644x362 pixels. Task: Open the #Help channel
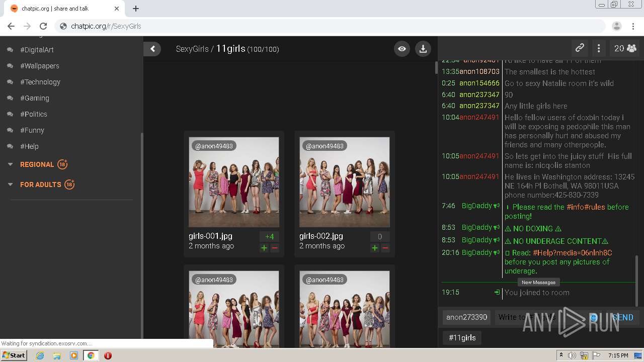tap(29, 146)
